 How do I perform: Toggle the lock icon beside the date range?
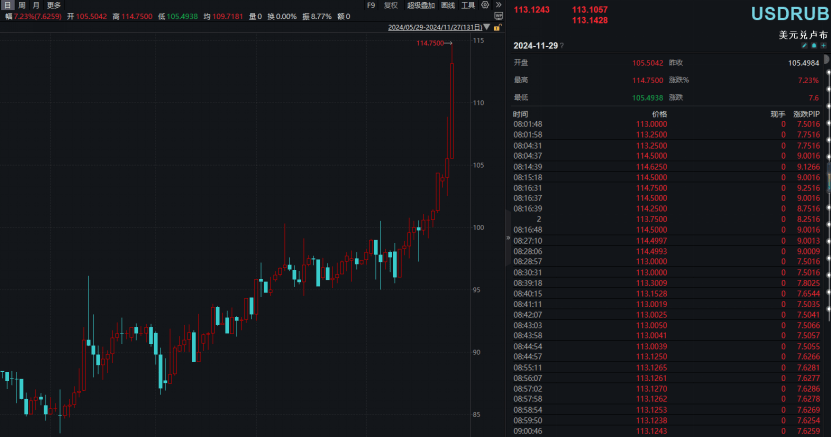point(495,28)
